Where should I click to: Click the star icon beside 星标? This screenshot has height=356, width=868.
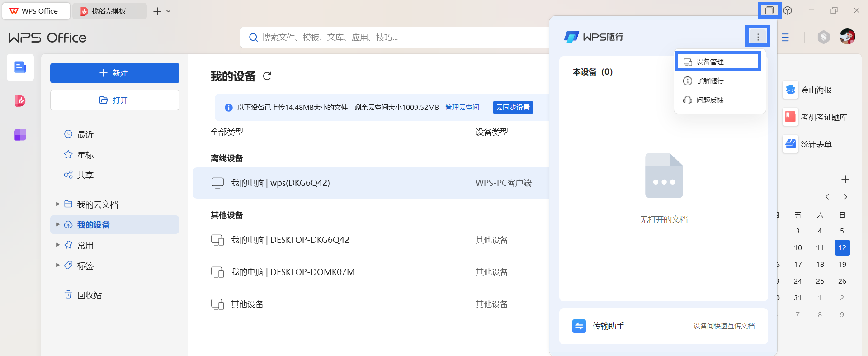pyautogui.click(x=68, y=155)
